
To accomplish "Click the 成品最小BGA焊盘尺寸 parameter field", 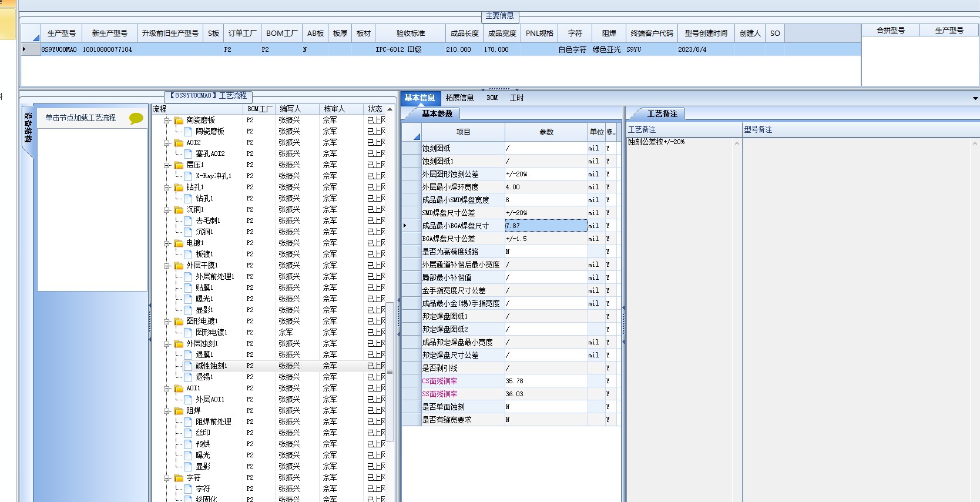I will pyautogui.click(x=546, y=226).
